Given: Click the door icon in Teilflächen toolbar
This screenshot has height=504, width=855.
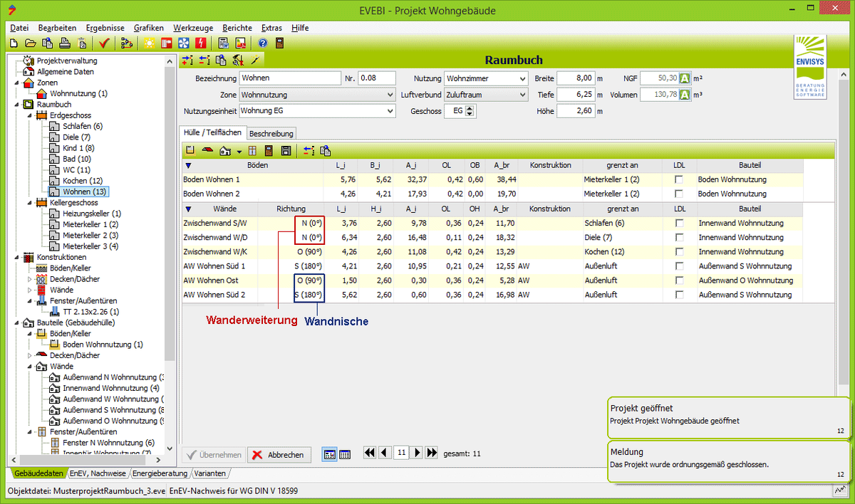Looking at the screenshot, I should (x=269, y=151).
